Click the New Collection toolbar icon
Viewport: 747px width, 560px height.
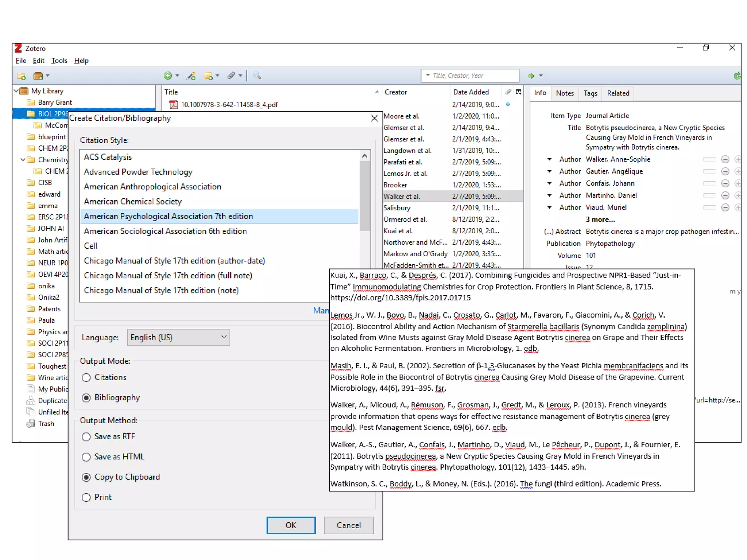(x=21, y=76)
